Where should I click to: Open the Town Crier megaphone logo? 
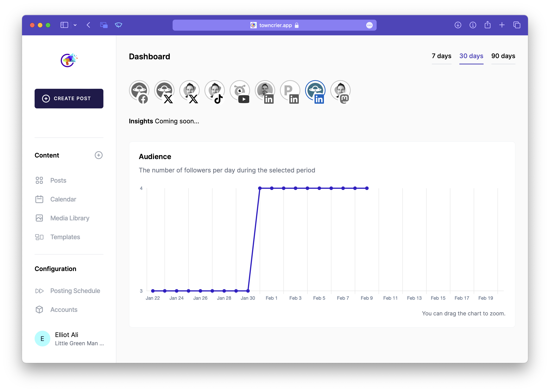pos(69,60)
